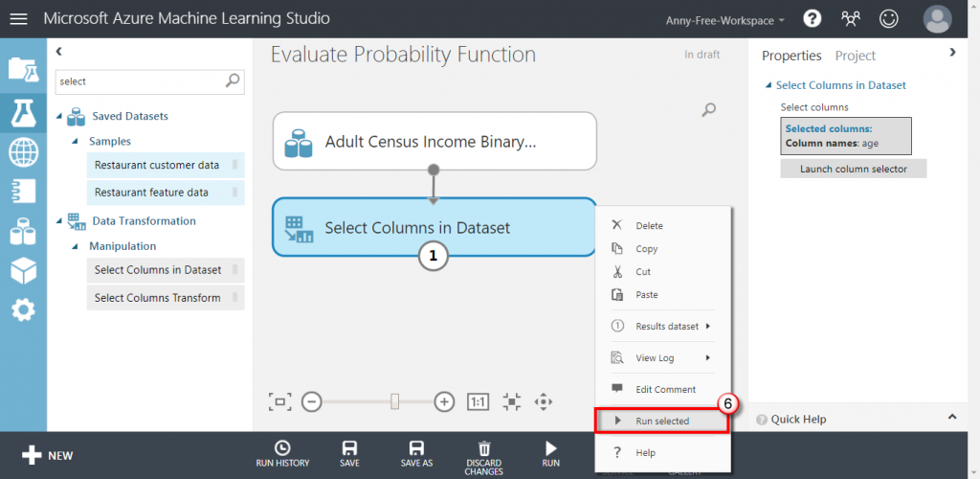980x479 pixels.
Task: Choose Edit Comment in context menu
Action: [663, 389]
